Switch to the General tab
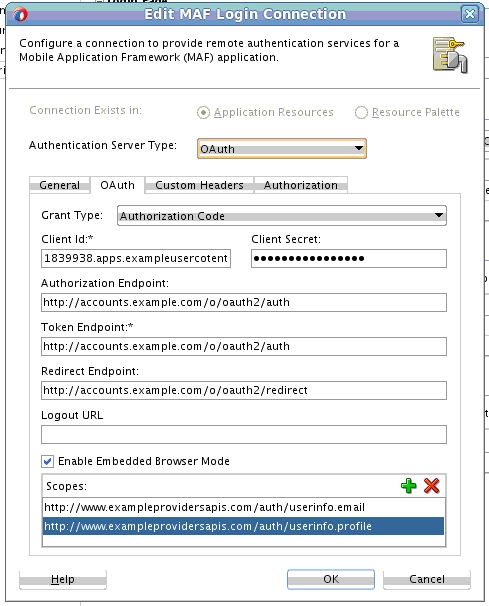This screenshot has width=489, height=606. 60,185
